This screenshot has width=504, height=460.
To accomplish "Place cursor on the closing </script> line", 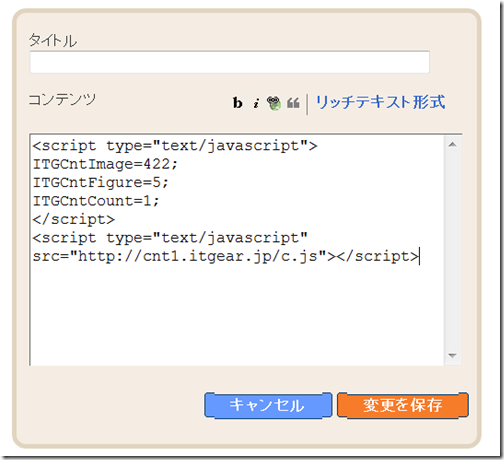I will click(x=74, y=219).
